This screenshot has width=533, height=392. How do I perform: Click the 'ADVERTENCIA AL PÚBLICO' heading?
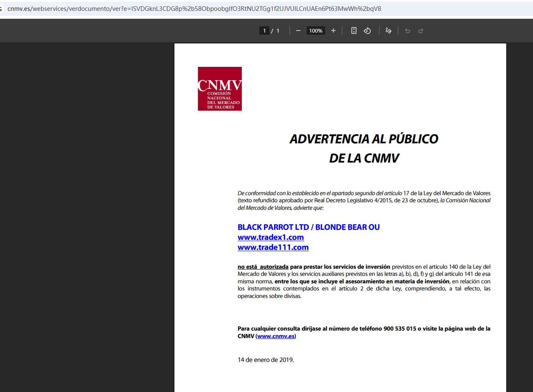click(x=364, y=139)
